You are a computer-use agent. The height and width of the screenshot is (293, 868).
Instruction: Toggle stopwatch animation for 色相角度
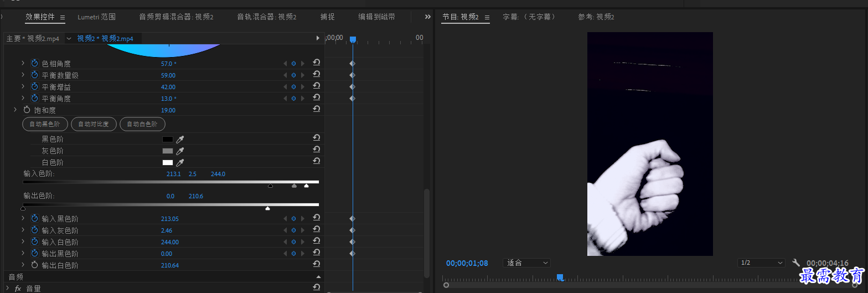point(34,64)
